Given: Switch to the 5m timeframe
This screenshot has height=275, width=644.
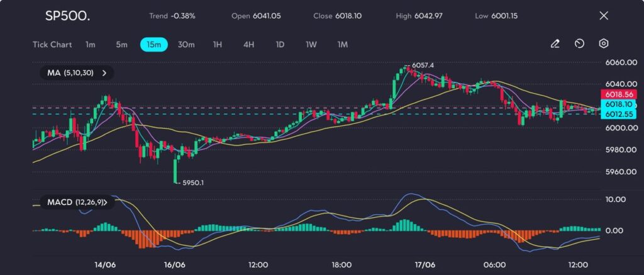Looking at the screenshot, I should [x=121, y=45].
